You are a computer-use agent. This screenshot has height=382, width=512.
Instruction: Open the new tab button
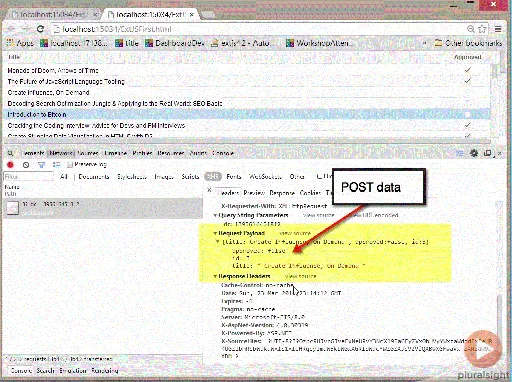click(x=207, y=15)
